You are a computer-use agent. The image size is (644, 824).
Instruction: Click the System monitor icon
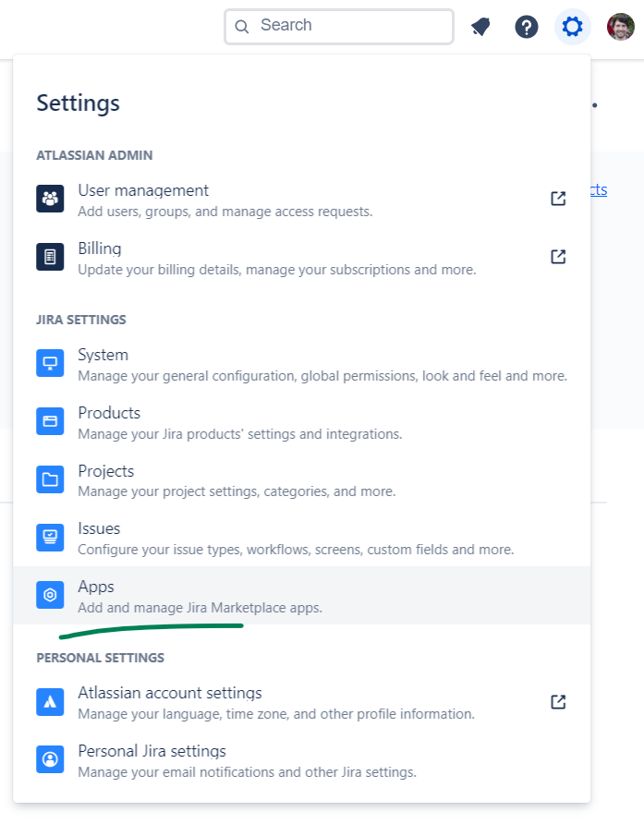[50, 363]
